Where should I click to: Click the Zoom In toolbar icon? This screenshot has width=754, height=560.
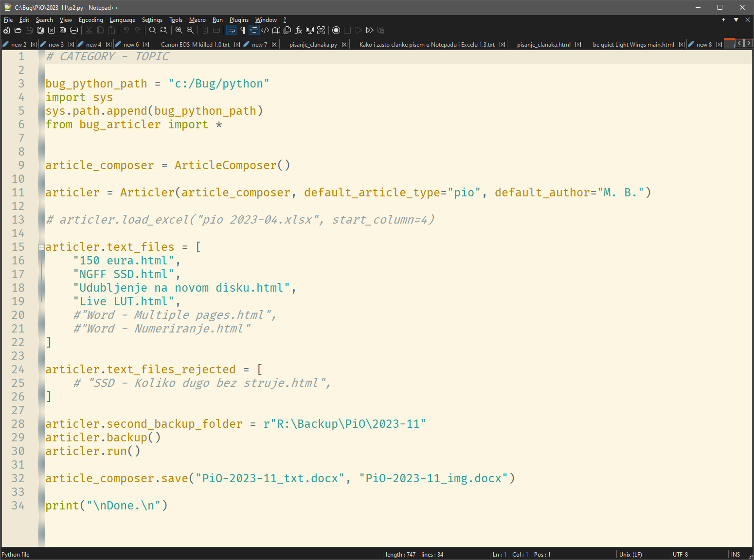(179, 30)
